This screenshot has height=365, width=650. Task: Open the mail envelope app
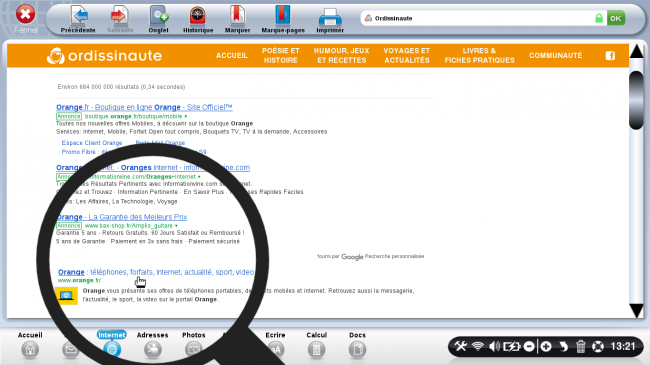click(70, 350)
